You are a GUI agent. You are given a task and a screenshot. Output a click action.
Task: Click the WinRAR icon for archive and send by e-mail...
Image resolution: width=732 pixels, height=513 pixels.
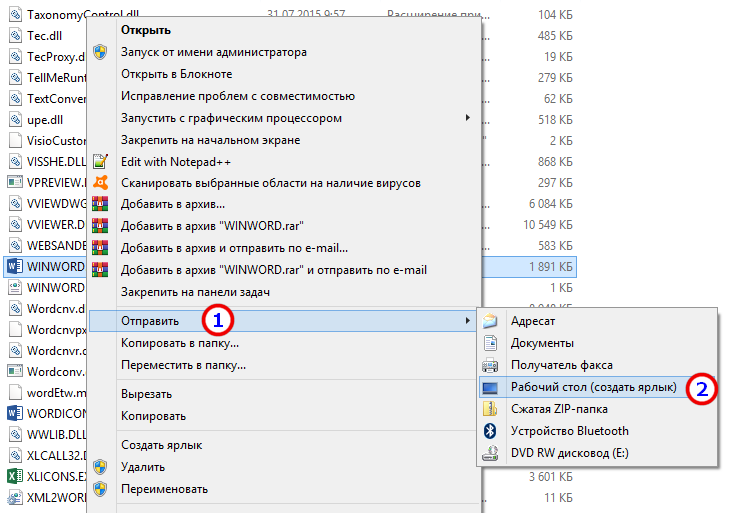pos(100,248)
